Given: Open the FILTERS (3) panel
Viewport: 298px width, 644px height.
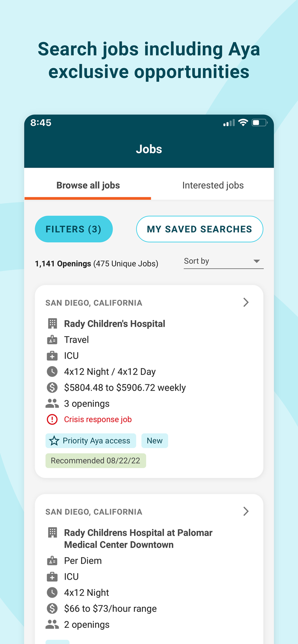Looking at the screenshot, I should [74, 229].
